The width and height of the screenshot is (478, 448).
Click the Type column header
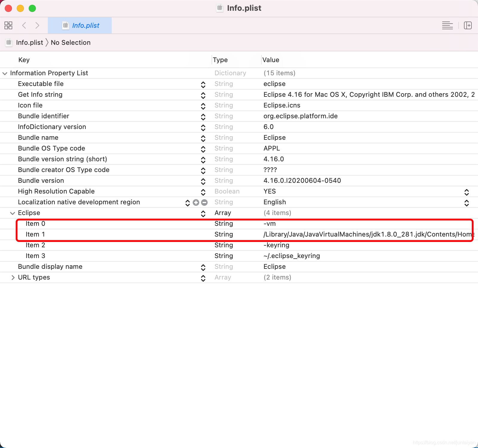(220, 60)
